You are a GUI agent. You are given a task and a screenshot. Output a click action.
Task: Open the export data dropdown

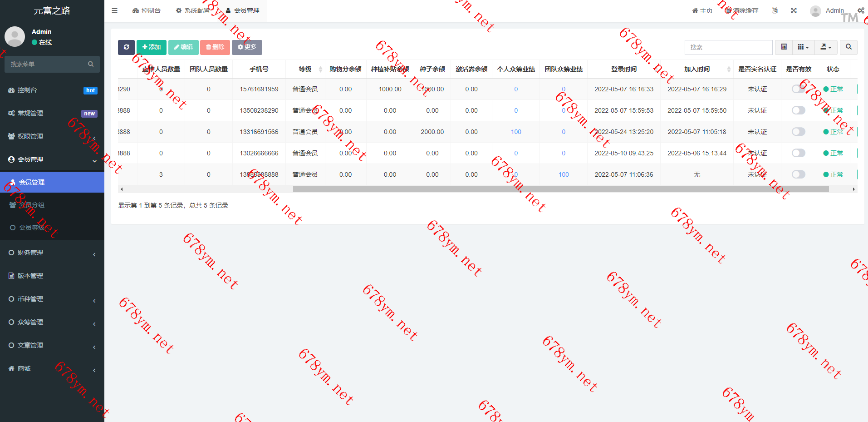pos(826,47)
